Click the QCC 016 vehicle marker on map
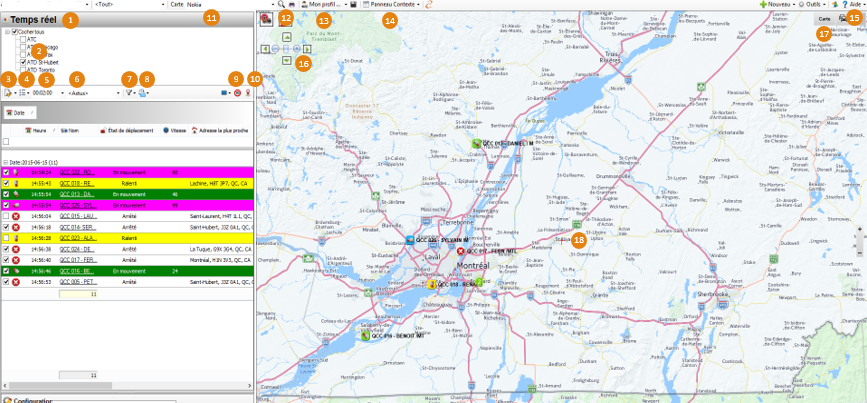Viewport: 867px width, 403px height. (x=364, y=336)
